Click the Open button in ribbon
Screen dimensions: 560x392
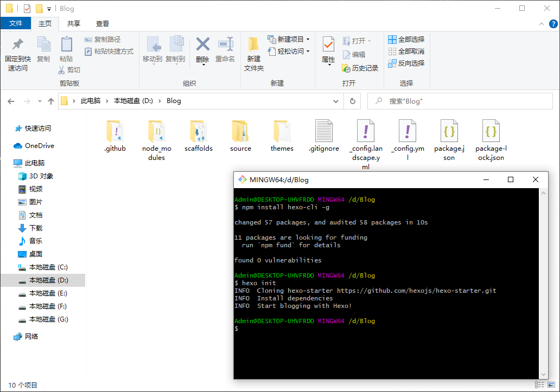coord(357,41)
